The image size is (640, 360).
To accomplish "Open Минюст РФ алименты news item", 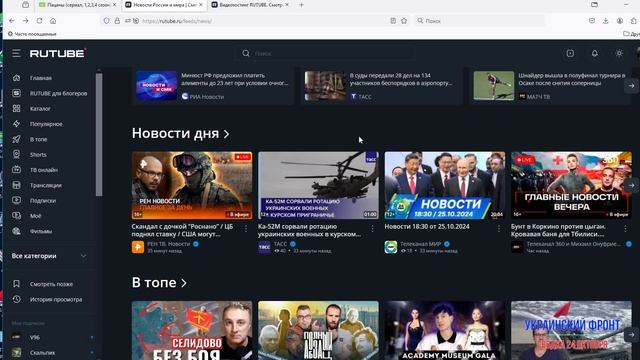I will 213,86.
